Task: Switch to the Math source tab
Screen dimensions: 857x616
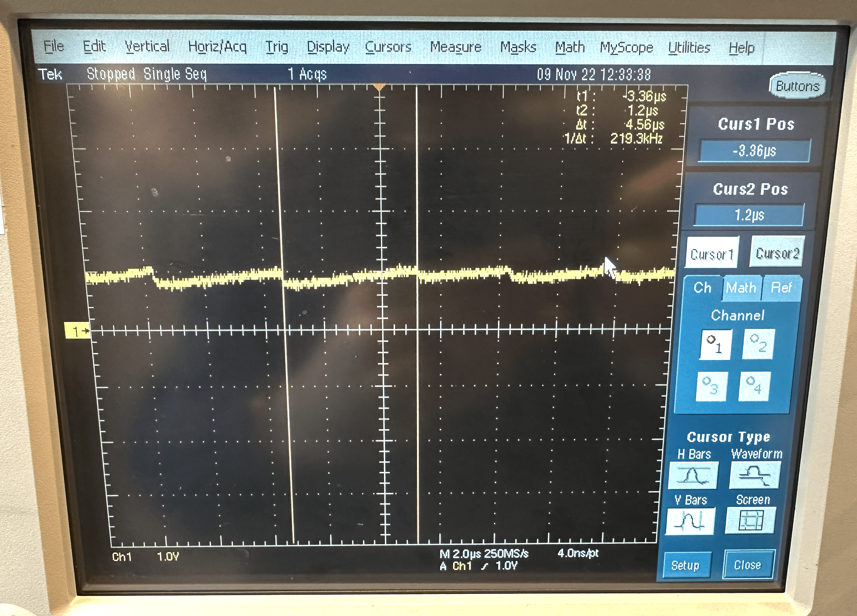Action: tap(741, 288)
